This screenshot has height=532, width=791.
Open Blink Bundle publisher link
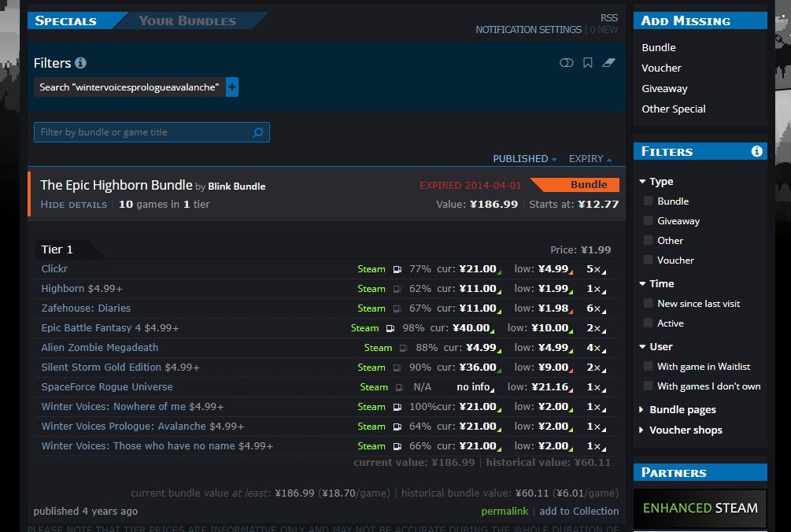[237, 187]
